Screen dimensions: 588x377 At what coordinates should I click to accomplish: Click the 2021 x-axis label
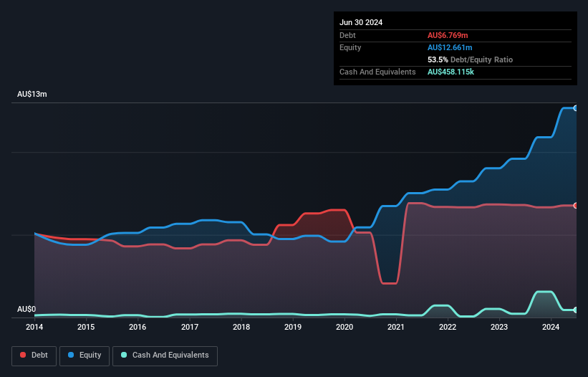coord(396,328)
